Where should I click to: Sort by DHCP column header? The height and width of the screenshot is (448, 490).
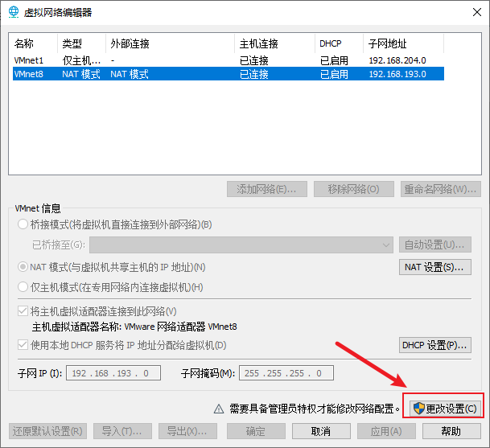click(x=339, y=43)
